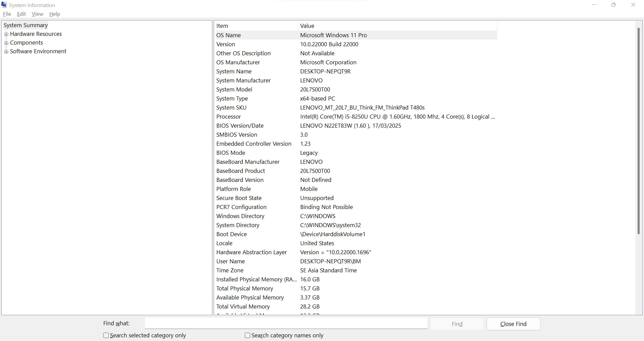This screenshot has width=644, height=341.
Task: Select the Total Physical Memory row
Action: point(356,288)
